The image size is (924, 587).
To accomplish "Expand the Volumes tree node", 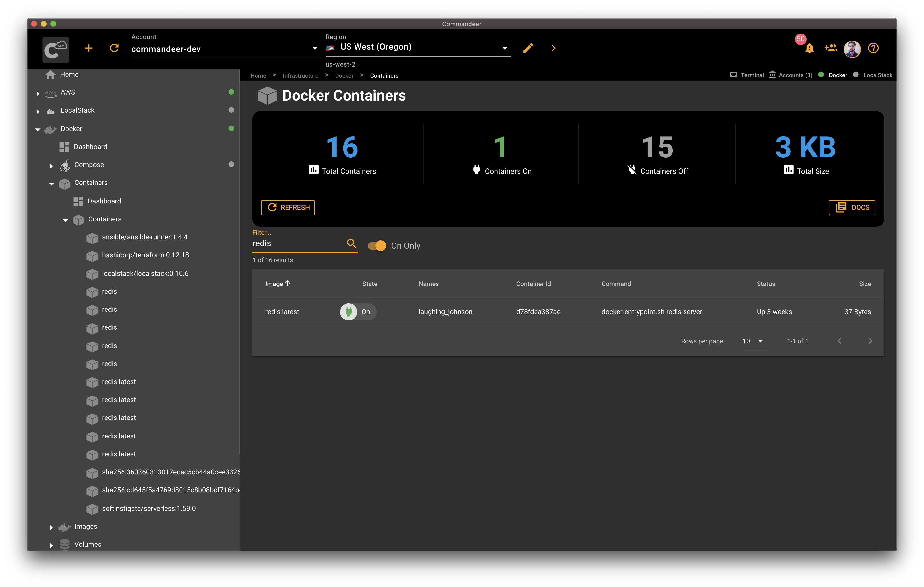I will (x=51, y=545).
